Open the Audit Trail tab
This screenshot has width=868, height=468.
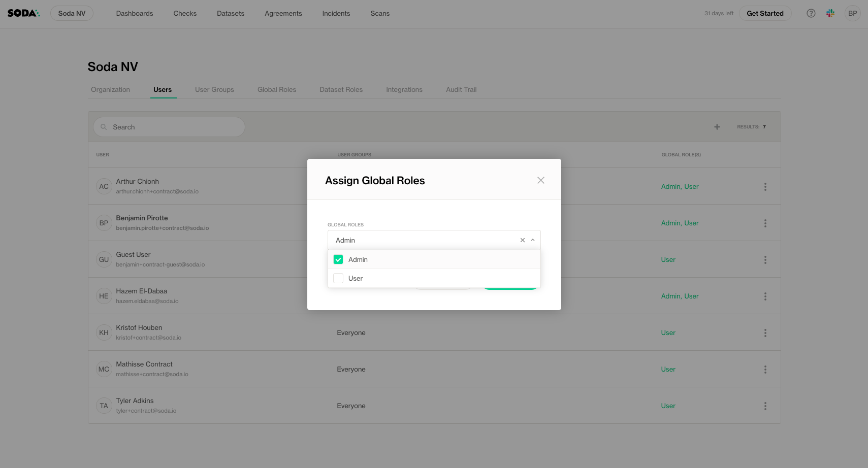click(461, 90)
